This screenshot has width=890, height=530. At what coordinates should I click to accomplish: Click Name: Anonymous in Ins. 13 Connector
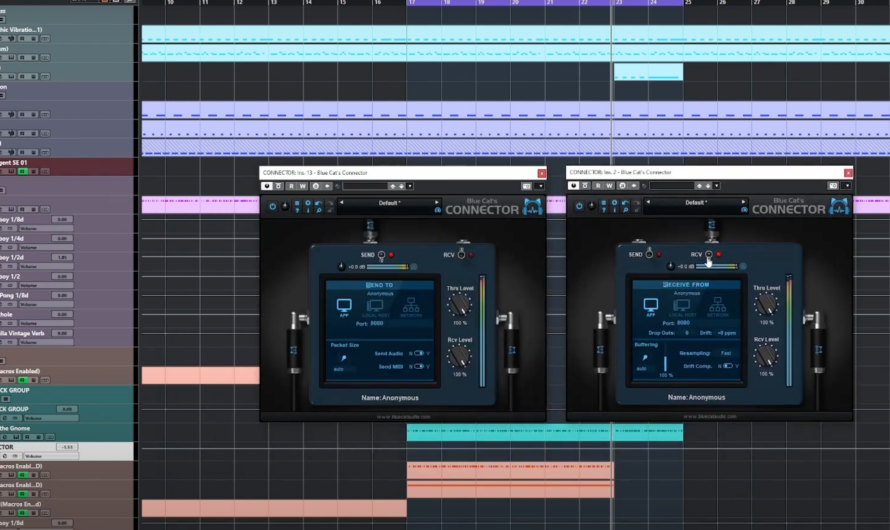click(x=390, y=398)
